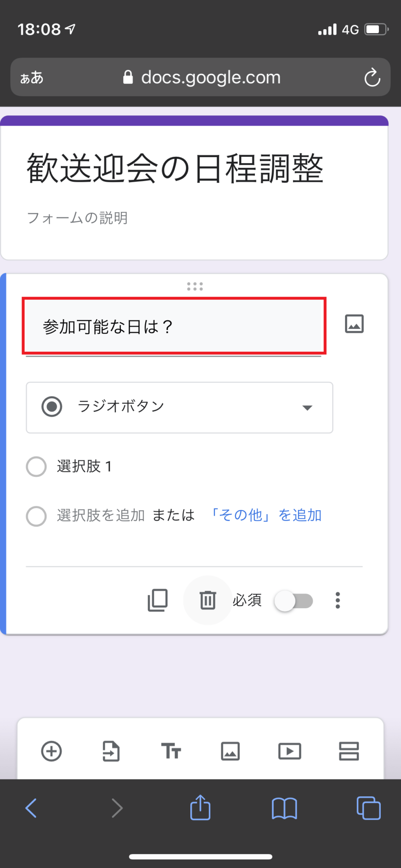Add a video with the video icon
Image resolution: width=401 pixels, height=868 pixels.
tap(290, 751)
